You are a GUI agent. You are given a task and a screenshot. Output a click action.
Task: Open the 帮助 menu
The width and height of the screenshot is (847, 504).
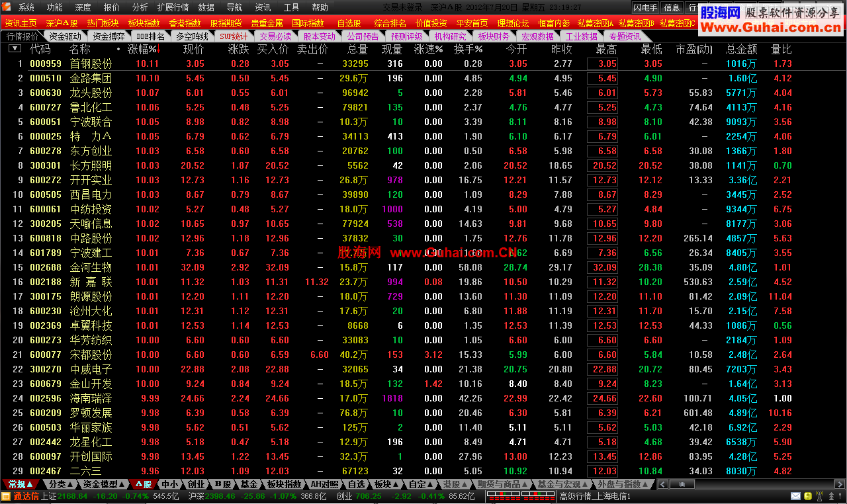(320, 8)
